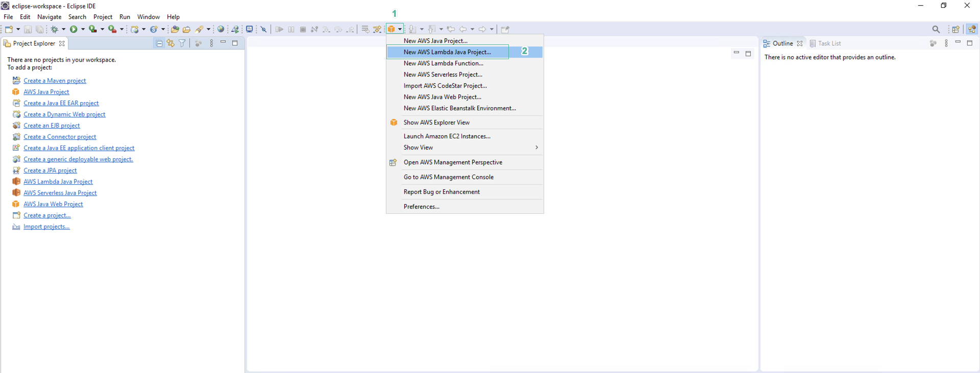
Task: Open AWS Toolkit Preferences entry
Action: pos(465,207)
